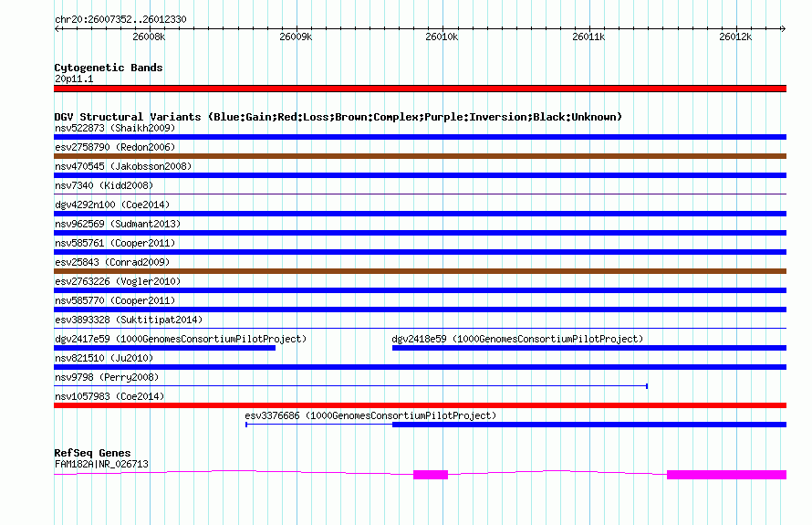Click the nsv821510 (Ju2010) label
This screenshot has height=525, width=812.
point(104,358)
